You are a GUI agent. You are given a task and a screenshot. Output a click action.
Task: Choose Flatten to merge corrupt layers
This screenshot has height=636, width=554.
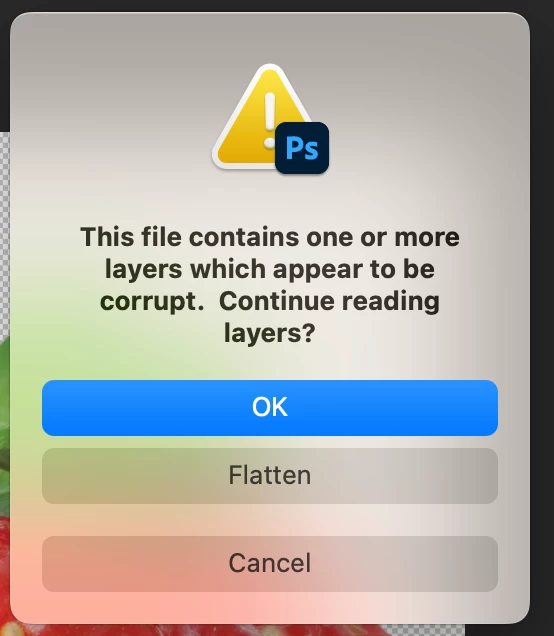[x=270, y=476]
